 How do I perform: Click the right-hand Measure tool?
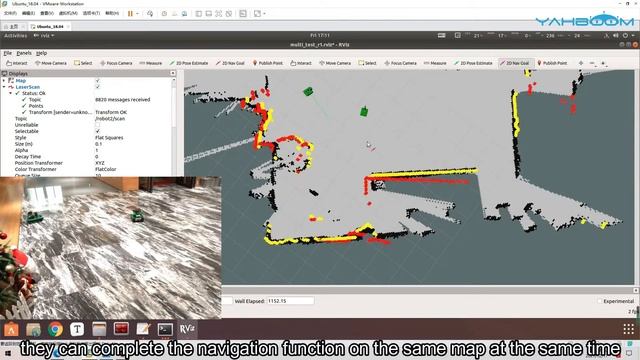pos(435,63)
